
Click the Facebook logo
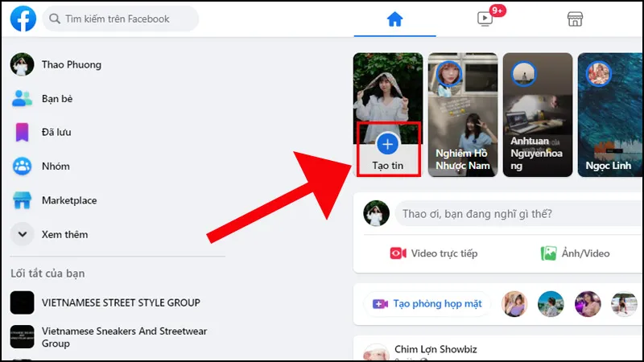click(23, 19)
